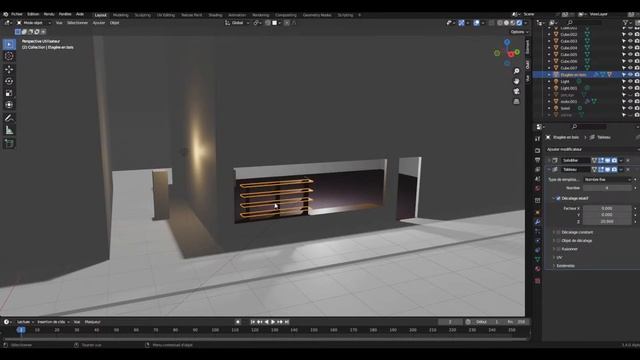The width and height of the screenshot is (640, 360).
Task: Open the Fichier menu
Action: click(x=17, y=14)
